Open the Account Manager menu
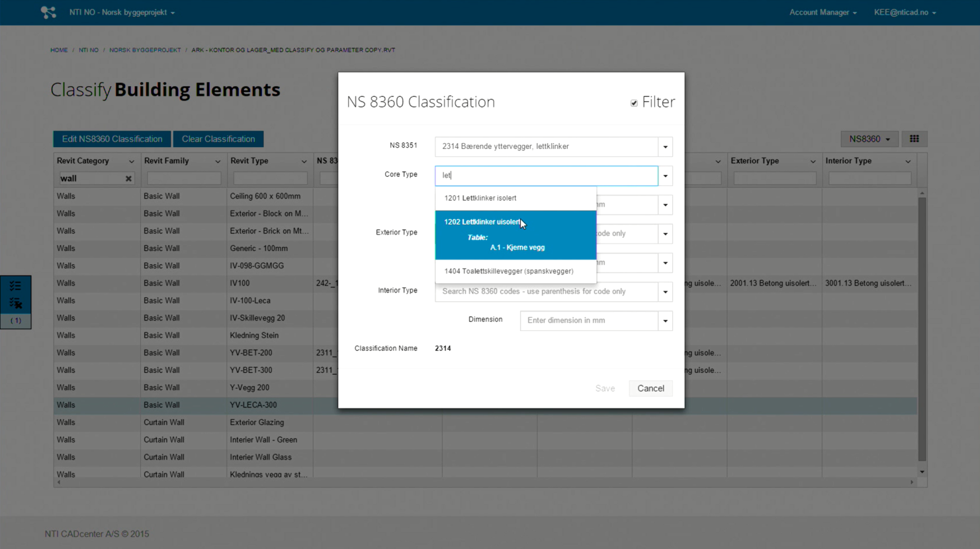 pos(822,13)
